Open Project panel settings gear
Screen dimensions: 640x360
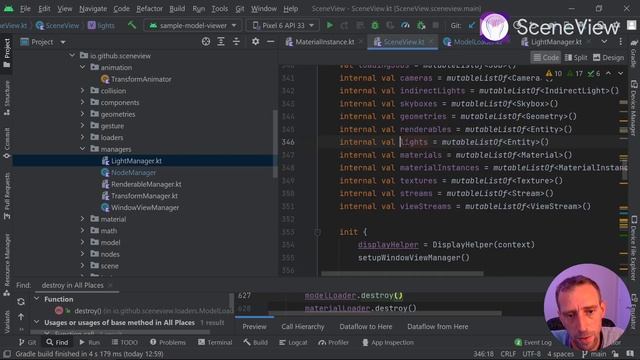256,42
